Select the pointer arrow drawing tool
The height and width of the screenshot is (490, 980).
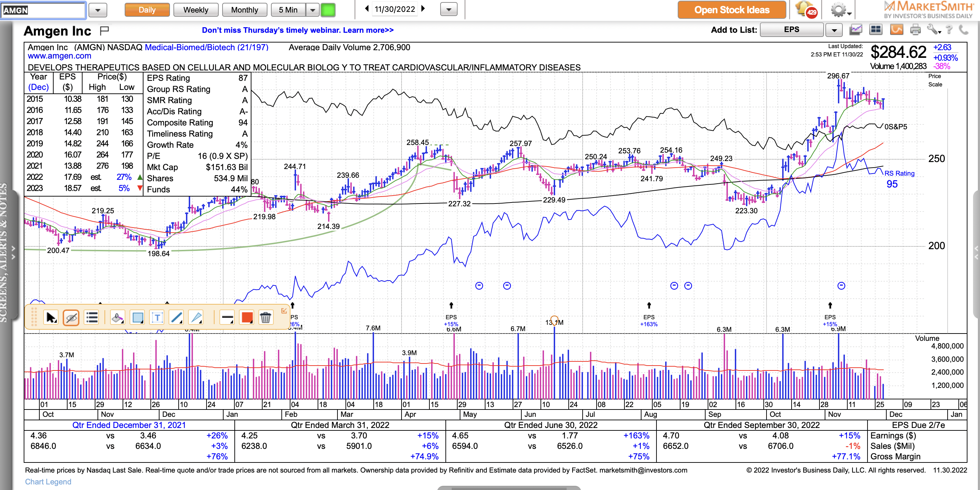(x=50, y=317)
